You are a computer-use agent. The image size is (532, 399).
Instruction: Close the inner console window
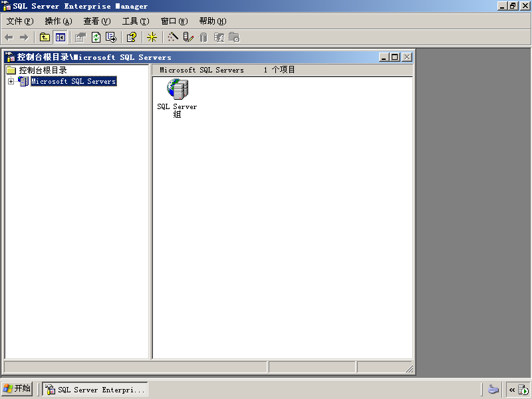point(407,57)
